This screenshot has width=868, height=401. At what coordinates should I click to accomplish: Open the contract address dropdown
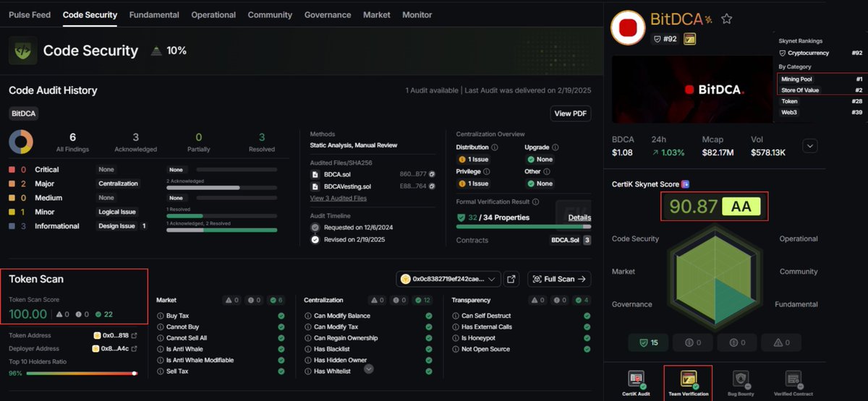tap(448, 279)
